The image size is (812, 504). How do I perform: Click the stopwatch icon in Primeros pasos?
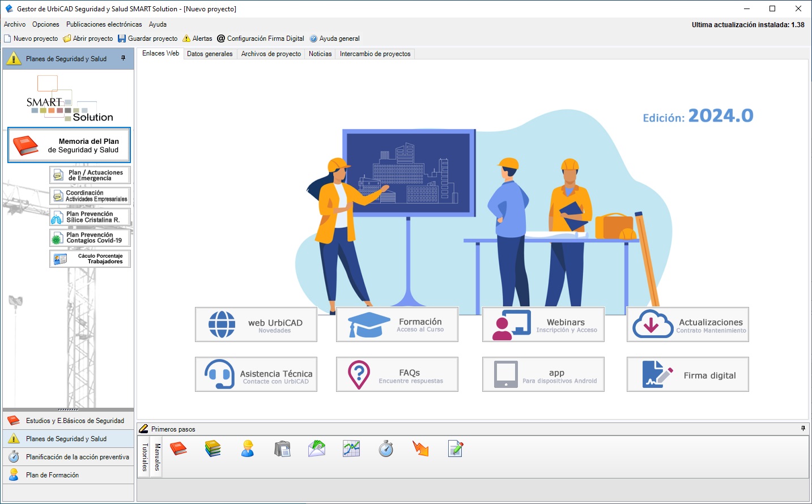coord(386,449)
